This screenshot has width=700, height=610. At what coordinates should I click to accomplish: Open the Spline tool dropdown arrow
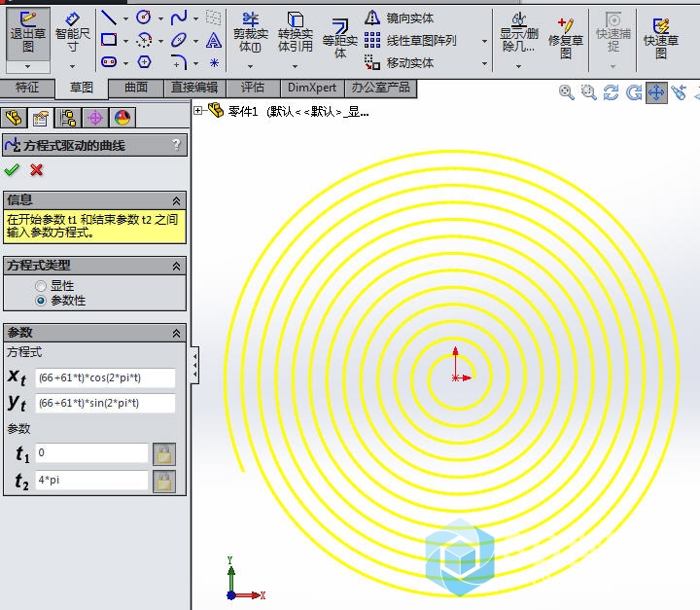click(195, 18)
